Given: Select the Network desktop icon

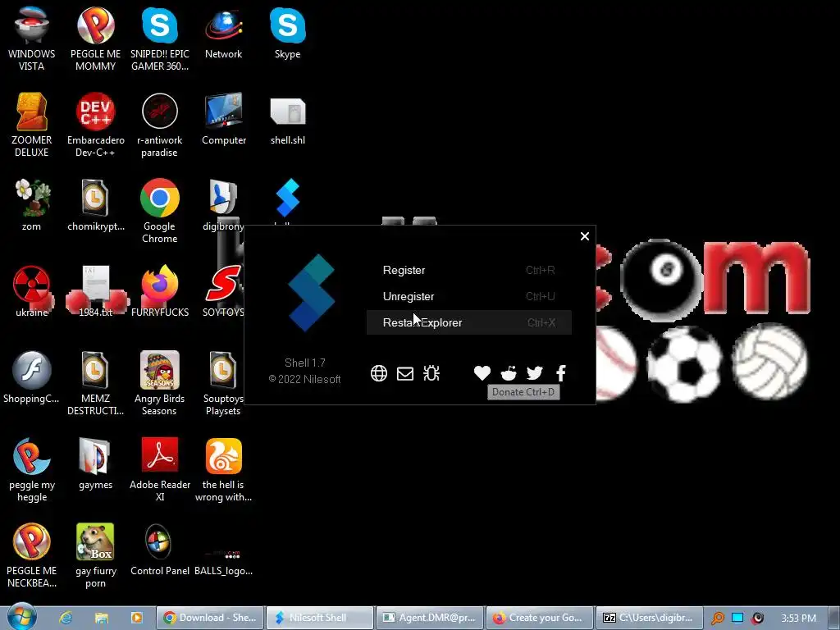Looking at the screenshot, I should pyautogui.click(x=223, y=32).
